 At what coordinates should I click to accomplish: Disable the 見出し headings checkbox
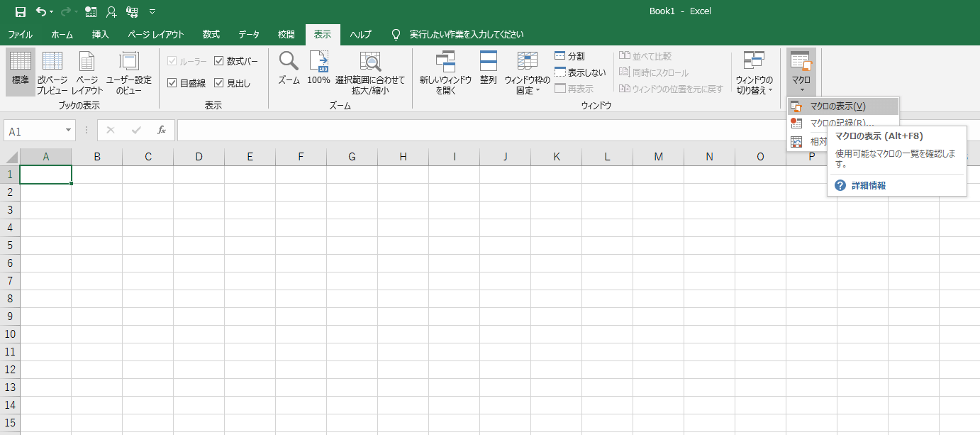click(x=219, y=83)
